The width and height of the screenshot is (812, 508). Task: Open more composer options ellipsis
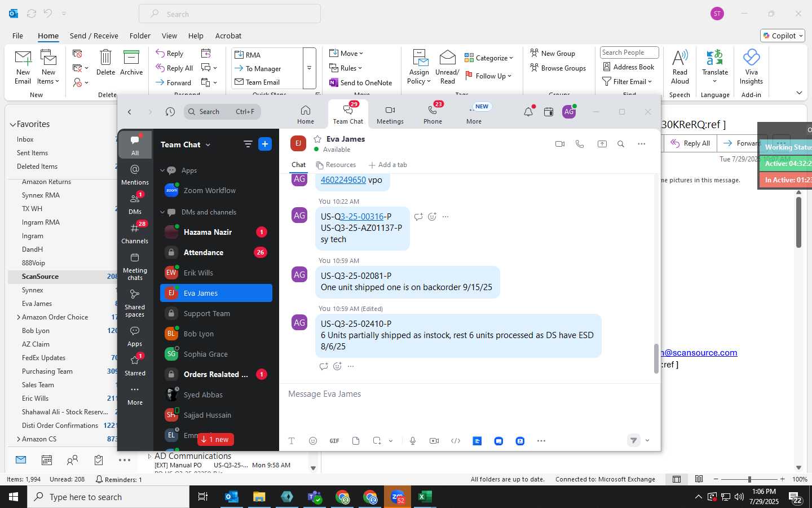click(x=541, y=441)
